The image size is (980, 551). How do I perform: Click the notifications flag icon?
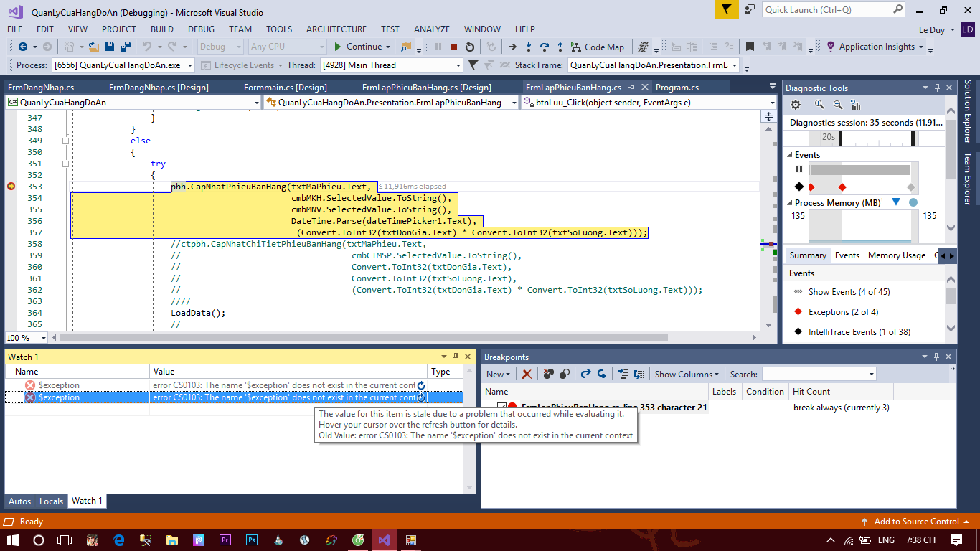click(x=726, y=9)
